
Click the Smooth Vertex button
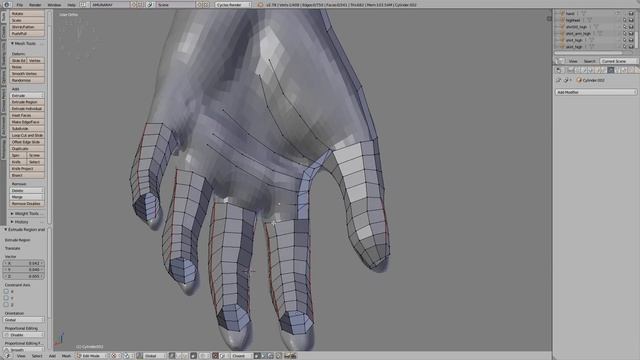[27, 73]
